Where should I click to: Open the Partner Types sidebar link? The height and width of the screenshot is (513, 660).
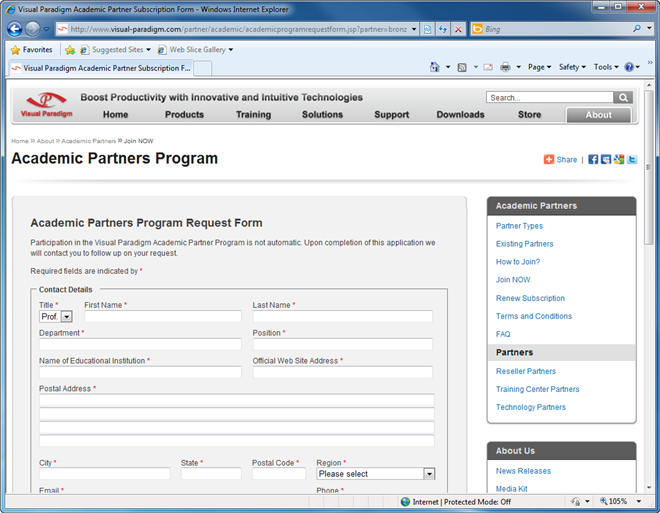point(519,226)
